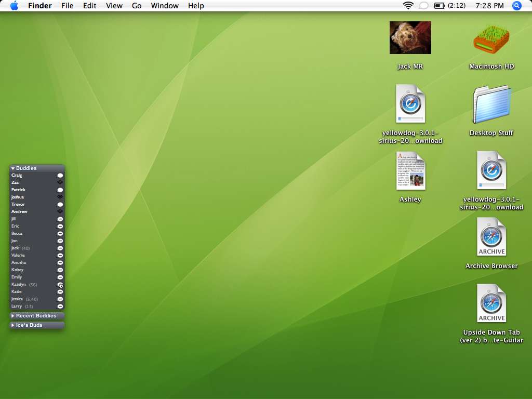Select buddy name Emily
Viewport: 532px width, 399px height.
point(17,277)
